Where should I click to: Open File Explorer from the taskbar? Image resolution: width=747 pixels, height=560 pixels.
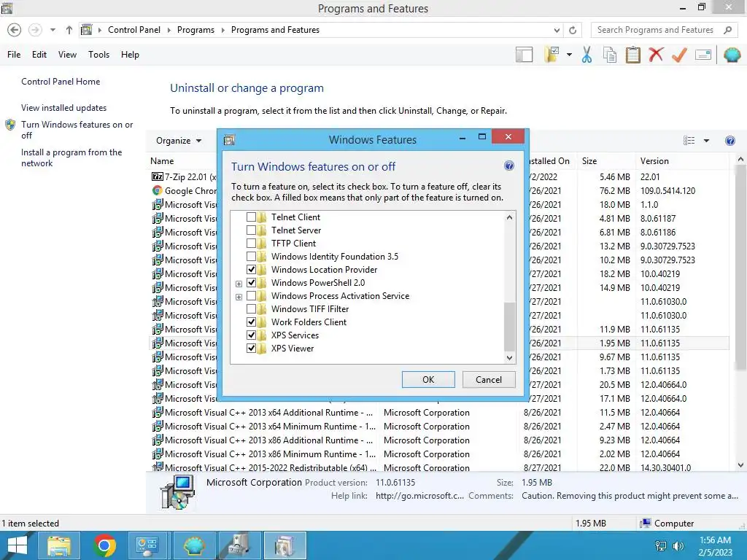58,545
